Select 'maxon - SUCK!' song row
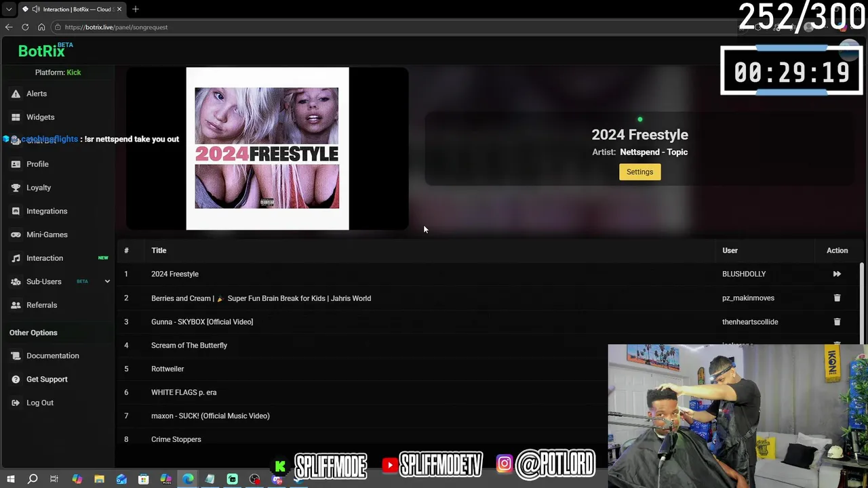This screenshot has width=868, height=488. point(210,416)
